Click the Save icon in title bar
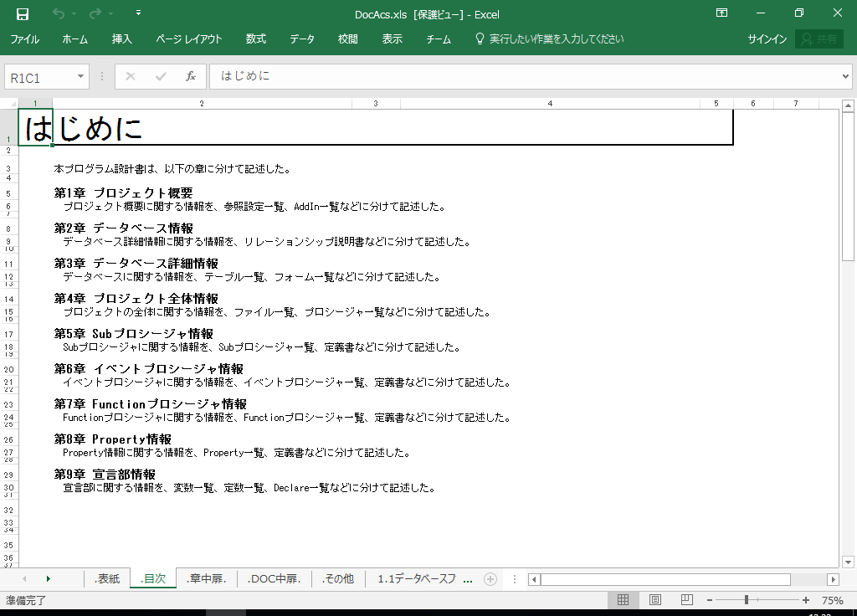The height and width of the screenshot is (616, 857). pyautogui.click(x=23, y=13)
